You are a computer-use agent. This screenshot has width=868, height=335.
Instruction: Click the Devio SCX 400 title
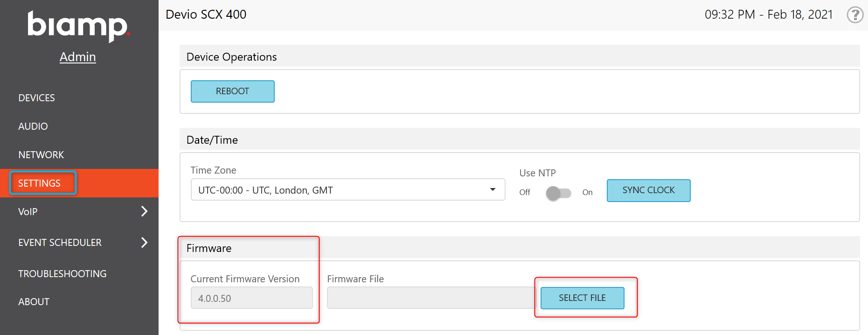coord(206,14)
